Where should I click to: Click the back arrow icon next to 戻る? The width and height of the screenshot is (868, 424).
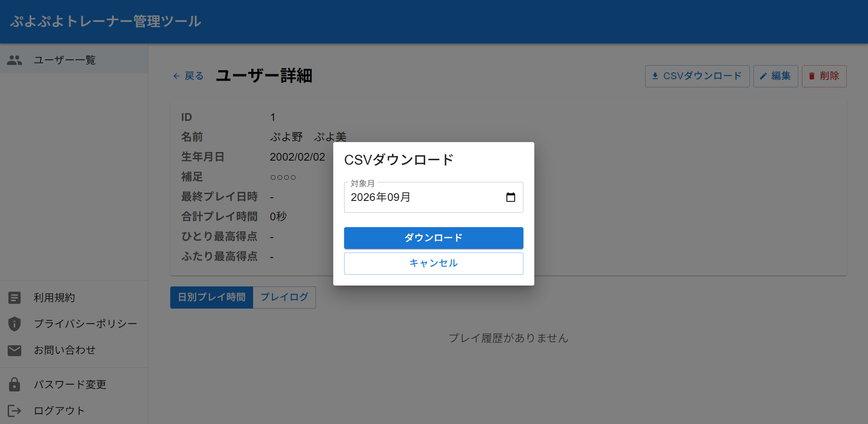click(x=177, y=76)
